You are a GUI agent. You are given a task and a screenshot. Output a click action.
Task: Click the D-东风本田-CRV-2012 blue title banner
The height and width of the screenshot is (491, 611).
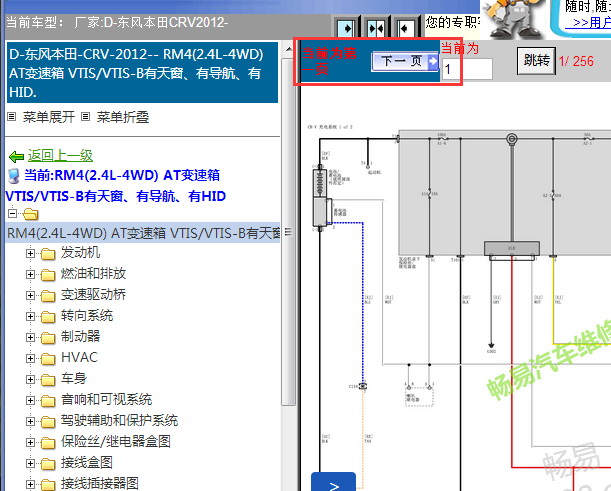[x=142, y=73]
